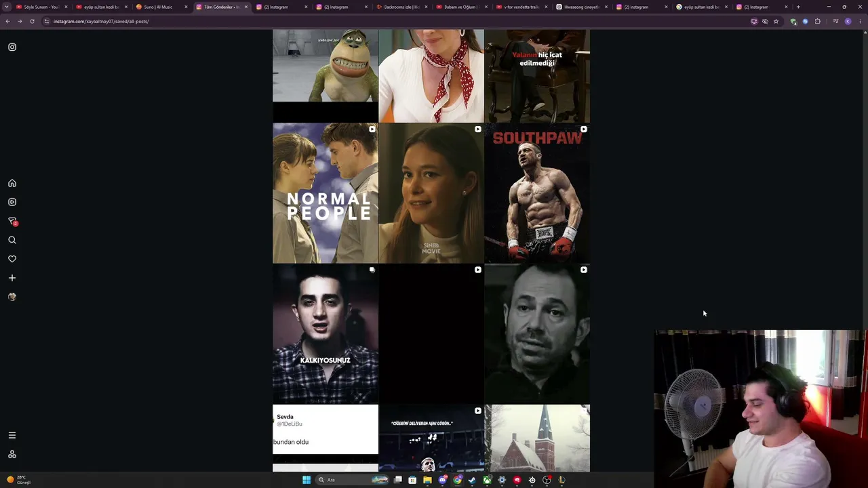Image resolution: width=868 pixels, height=488 pixels.
Task: Open your profile avatar in the sidebar
Action: pyautogui.click(x=12, y=297)
